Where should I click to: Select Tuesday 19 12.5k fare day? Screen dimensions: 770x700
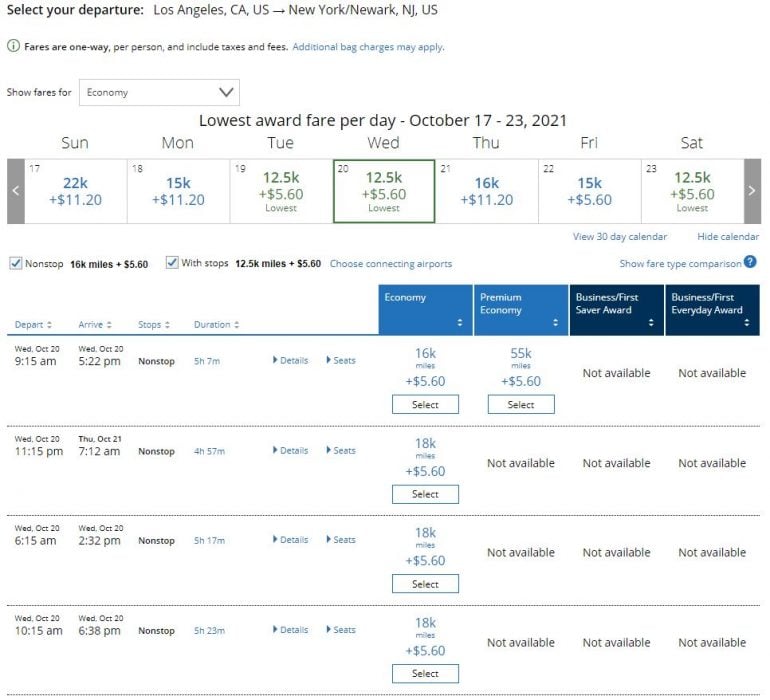(x=281, y=190)
